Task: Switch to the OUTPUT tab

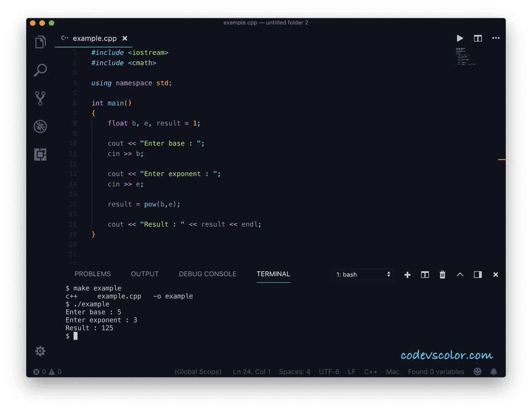Action: [x=145, y=274]
